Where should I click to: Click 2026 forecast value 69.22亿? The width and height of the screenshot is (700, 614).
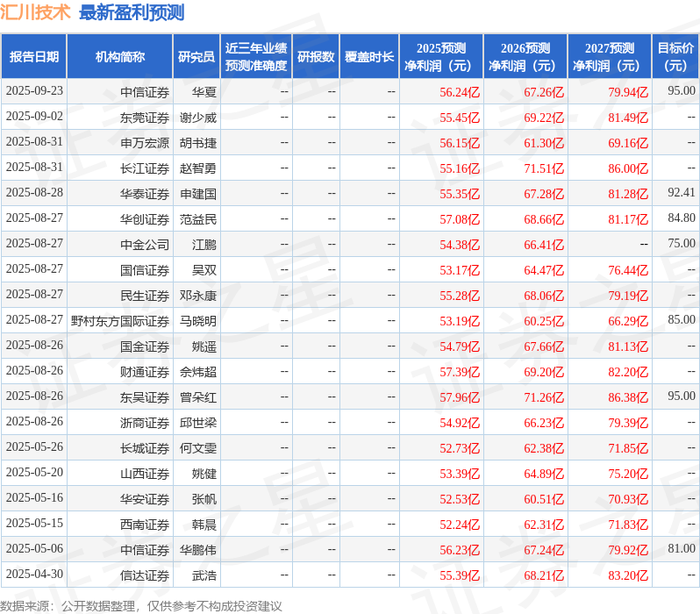(x=544, y=118)
